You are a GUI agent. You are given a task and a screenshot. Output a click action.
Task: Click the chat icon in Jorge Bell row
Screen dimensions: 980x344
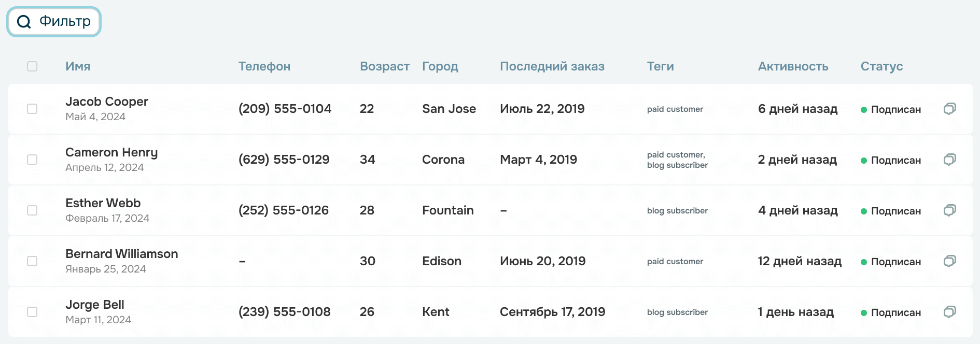tap(949, 312)
